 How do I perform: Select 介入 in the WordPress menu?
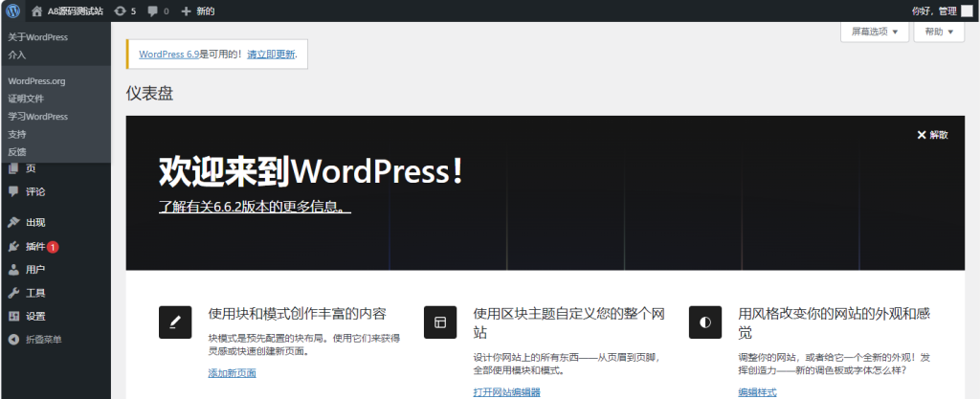coord(17,55)
